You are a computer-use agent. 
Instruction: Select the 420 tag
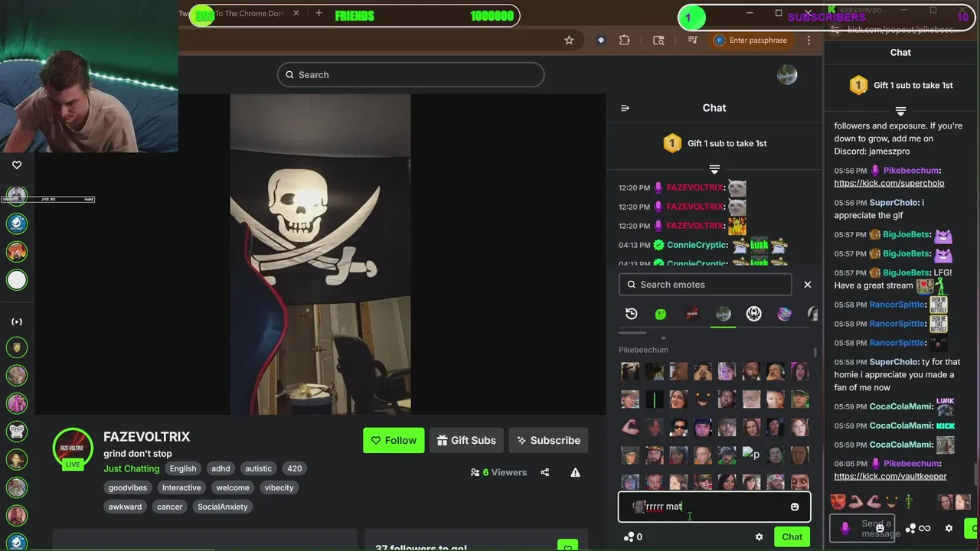pos(295,468)
